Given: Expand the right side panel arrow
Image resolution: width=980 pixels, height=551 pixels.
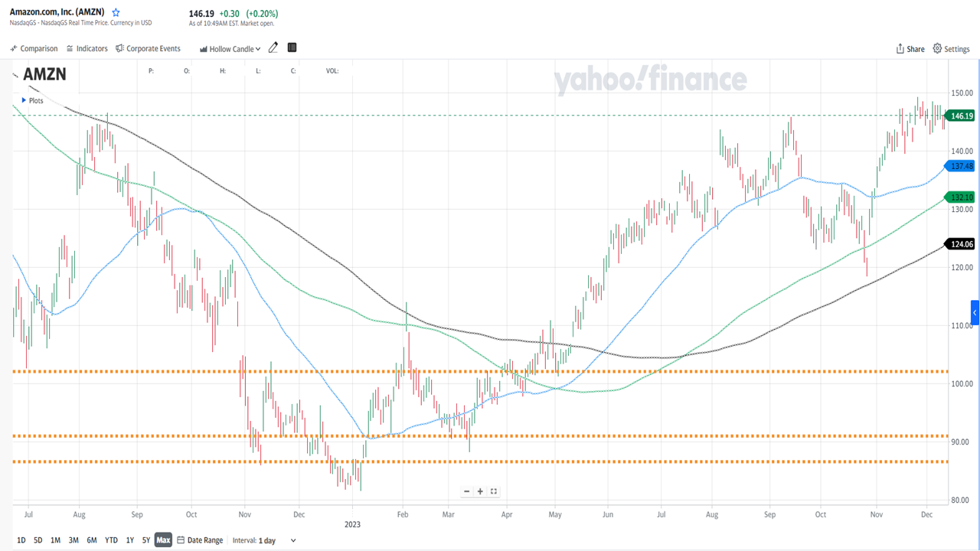Looking at the screenshot, I should [x=975, y=312].
